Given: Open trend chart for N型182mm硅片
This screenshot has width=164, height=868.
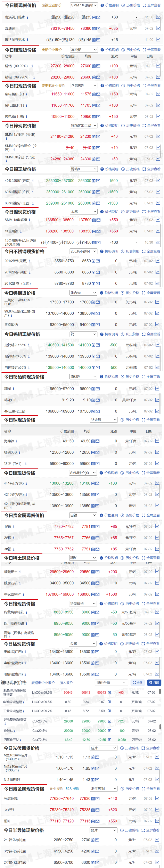Looking at the screenshot, I should pyautogui.click(x=157, y=757).
